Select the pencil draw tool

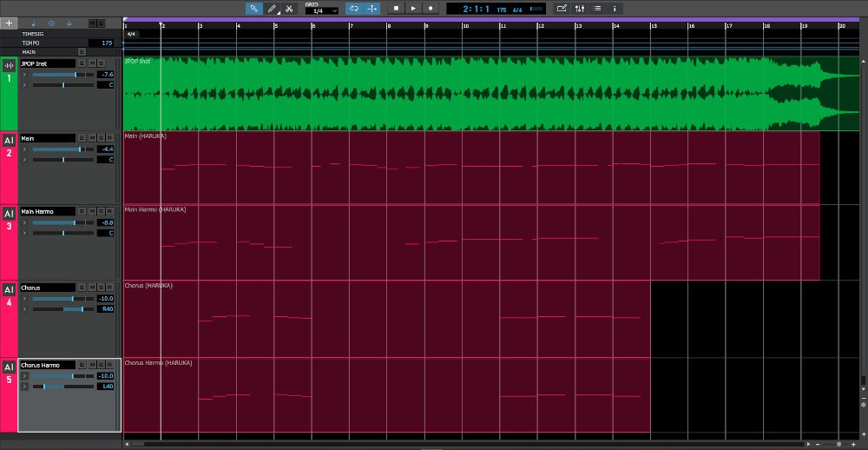point(272,9)
